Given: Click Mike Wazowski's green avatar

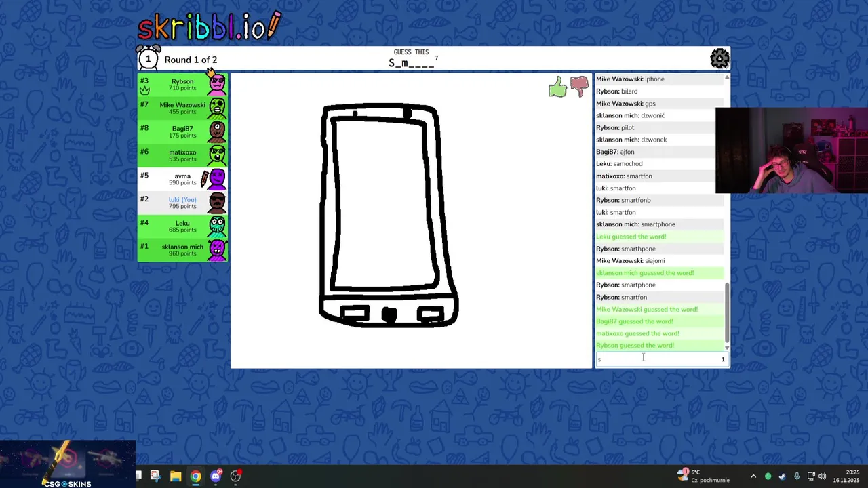Looking at the screenshot, I should [x=217, y=108].
